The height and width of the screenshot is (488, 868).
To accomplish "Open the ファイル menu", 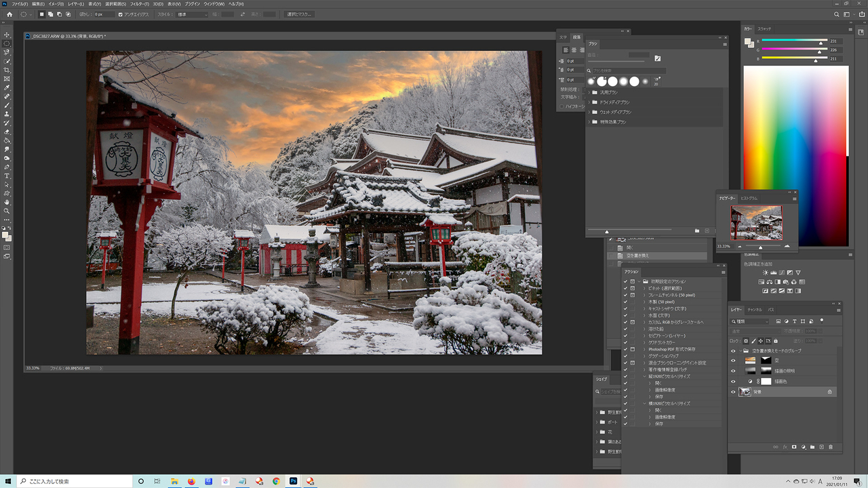I will pos(19,3).
